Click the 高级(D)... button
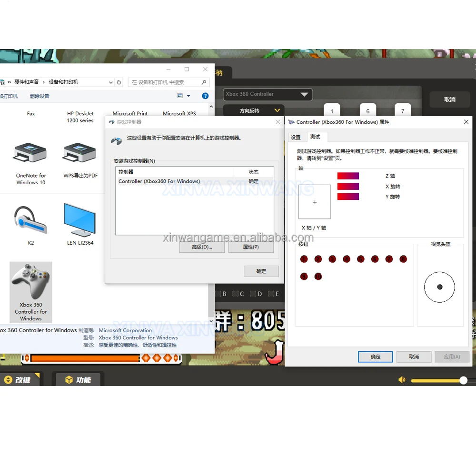 (202, 247)
